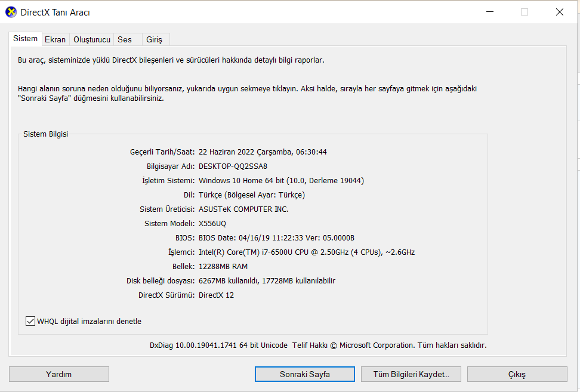
Task: Click the 6267MB kullanıldı page file value
Action: pos(267,280)
